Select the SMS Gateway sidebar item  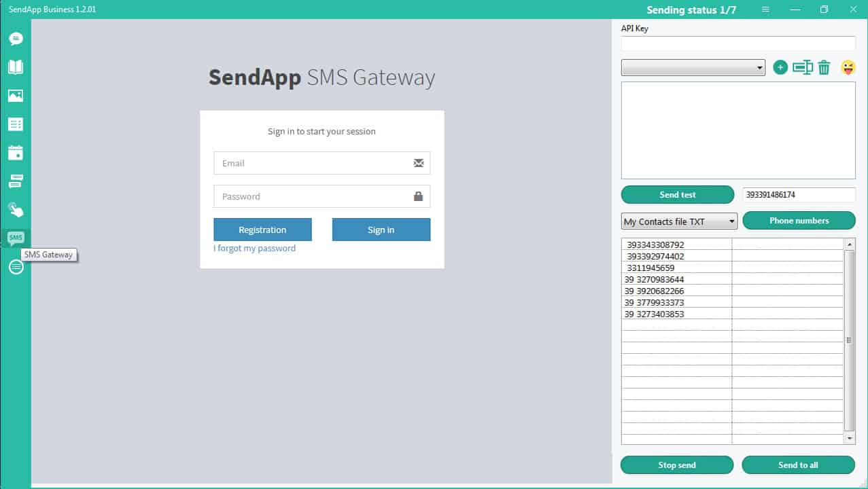[16, 238]
